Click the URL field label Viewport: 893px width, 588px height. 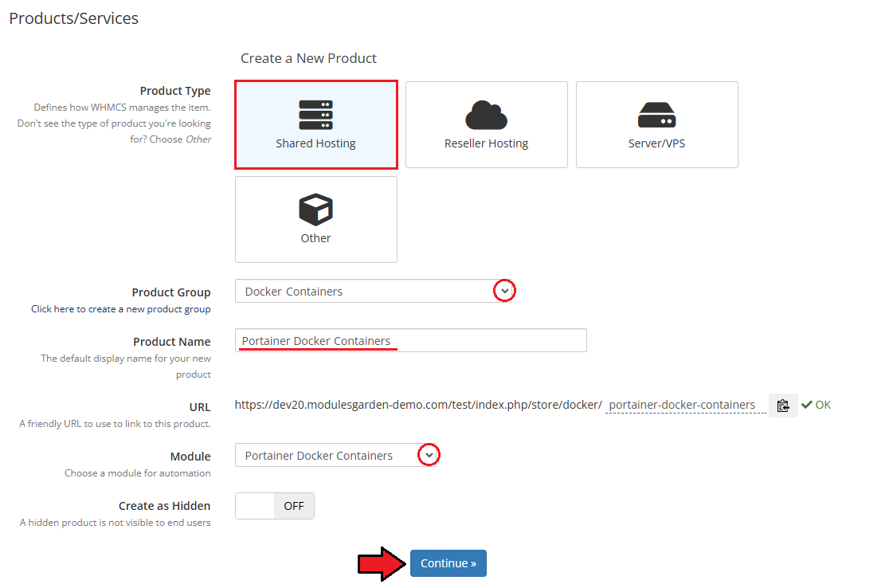click(200, 407)
